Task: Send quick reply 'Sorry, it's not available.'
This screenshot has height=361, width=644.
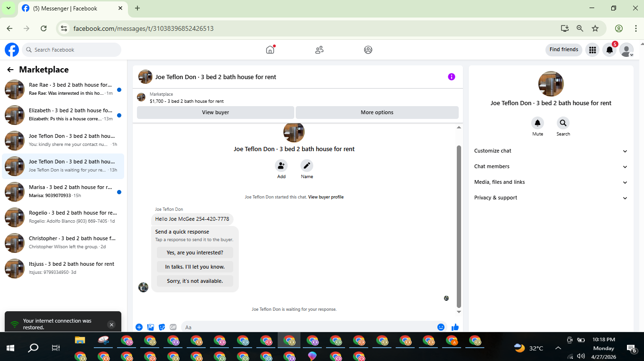Action: [x=195, y=281]
